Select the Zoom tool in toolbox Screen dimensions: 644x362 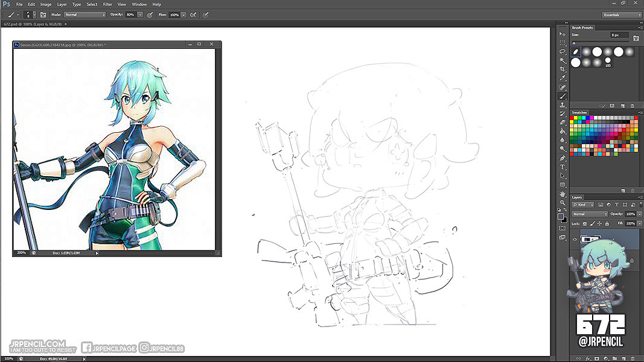(x=563, y=202)
